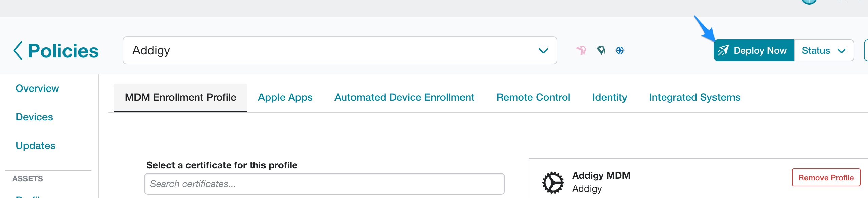Click the Addigy MDM gear icon
This screenshot has width=868, height=198.
(x=554, y=181)
